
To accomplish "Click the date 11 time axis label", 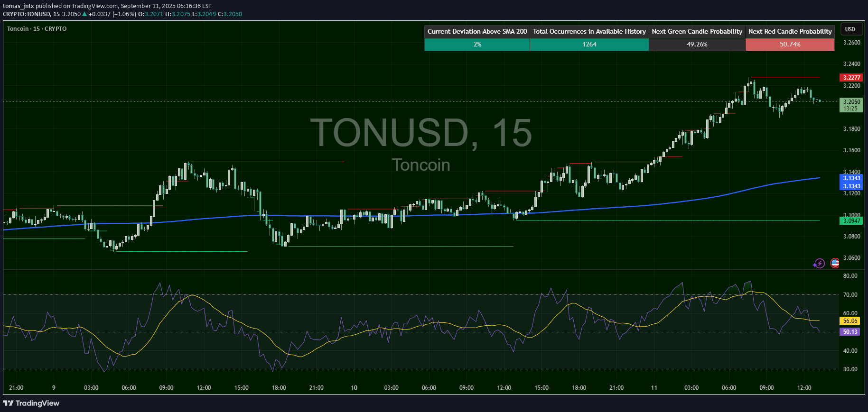I will click(x=654, y=388).
